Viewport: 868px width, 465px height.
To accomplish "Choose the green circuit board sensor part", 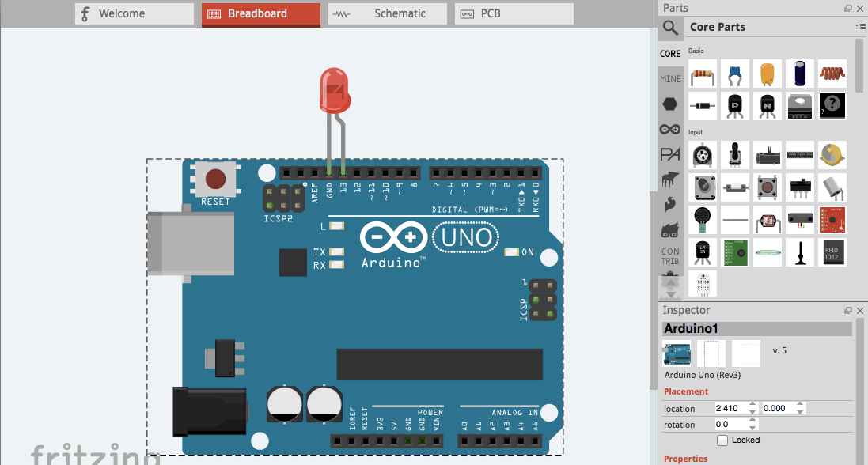I will [734, 251].
